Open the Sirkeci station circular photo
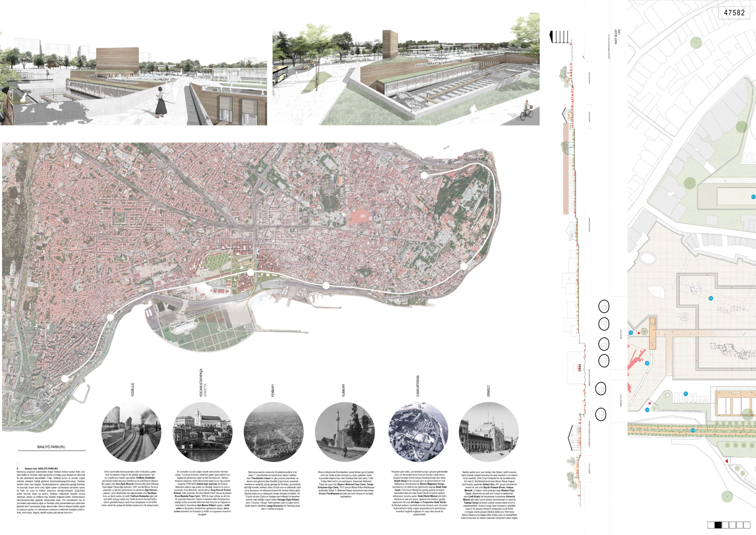 coord(489,432)
